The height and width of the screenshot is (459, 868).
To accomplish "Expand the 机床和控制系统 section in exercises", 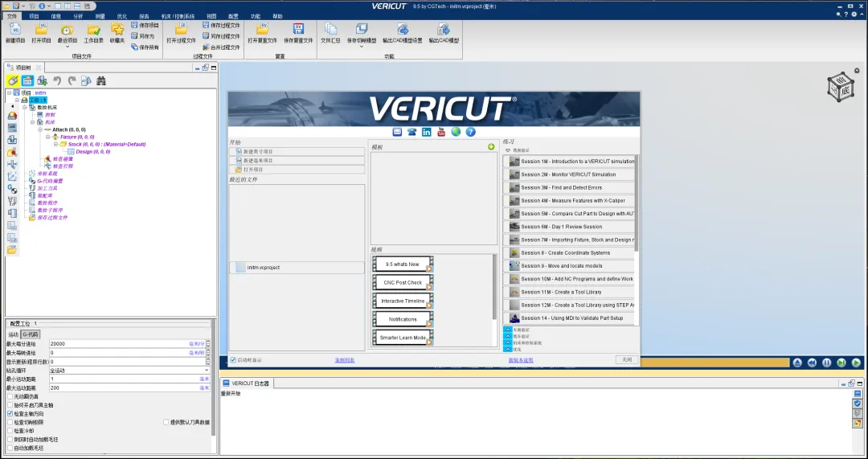I will point(508,342).
